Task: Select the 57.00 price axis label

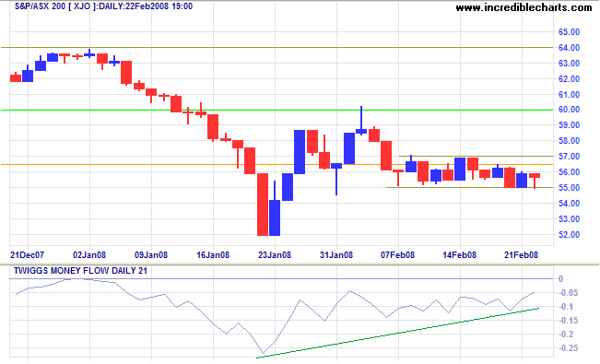Action: [569, 157]
